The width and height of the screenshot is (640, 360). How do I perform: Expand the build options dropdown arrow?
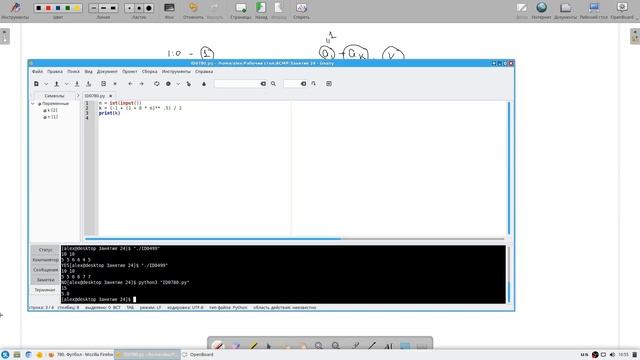coord(178,84)
